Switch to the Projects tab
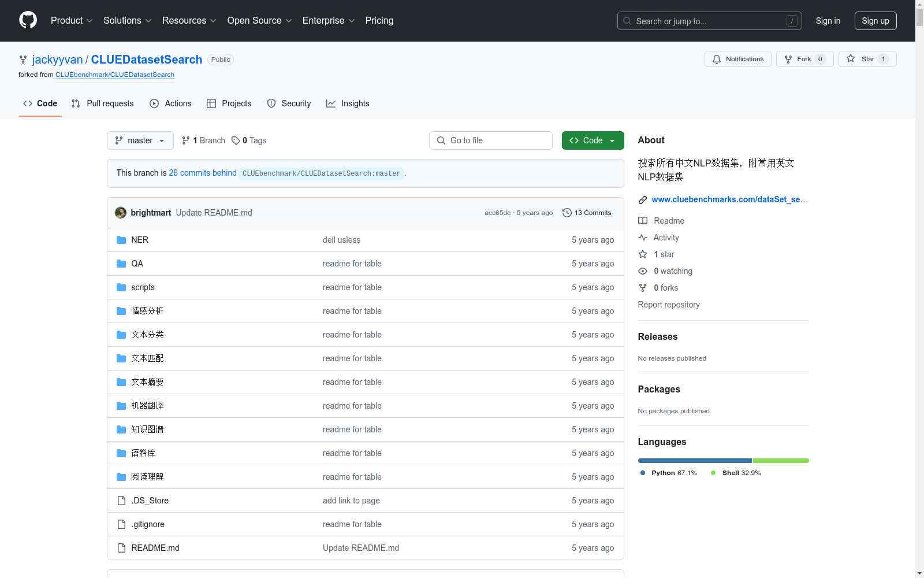The image size is (924, 578). 229,103
